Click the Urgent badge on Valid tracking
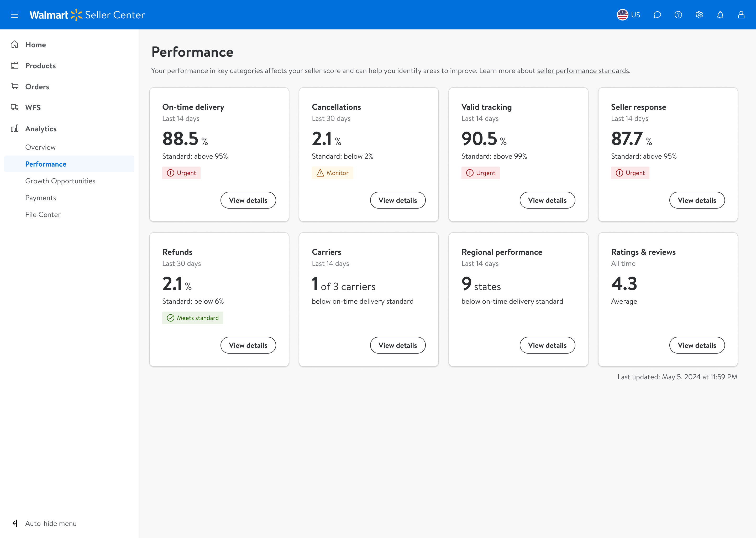The width and height of the screenshot is (756, 538). 480,173
